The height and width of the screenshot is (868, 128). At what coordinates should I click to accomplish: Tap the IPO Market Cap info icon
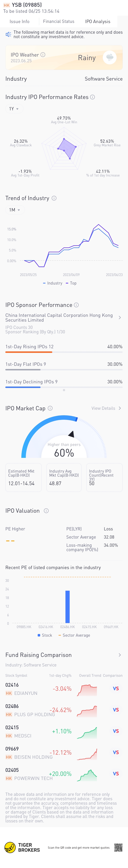[x=50, y=408]
